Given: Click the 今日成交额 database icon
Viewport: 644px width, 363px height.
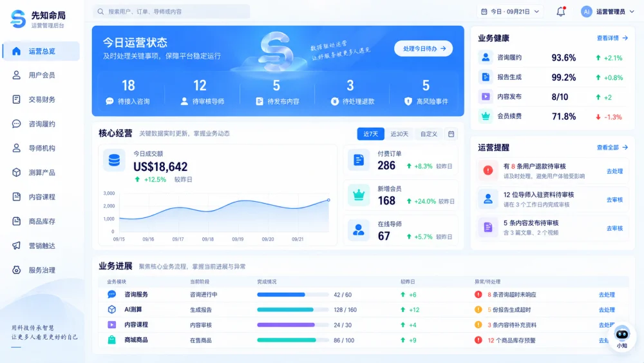Looking at the screenshot, I should click(114, 160).
